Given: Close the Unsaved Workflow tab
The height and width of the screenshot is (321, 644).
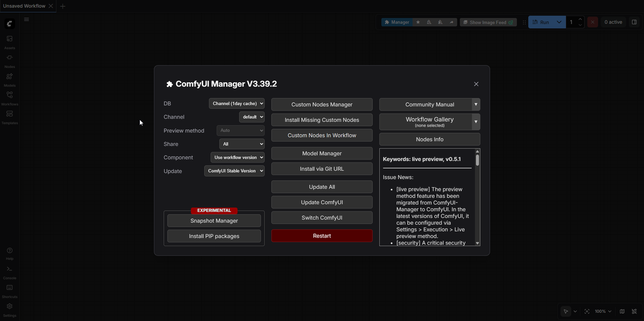Looking at the screenshot, I should point(51,6).
